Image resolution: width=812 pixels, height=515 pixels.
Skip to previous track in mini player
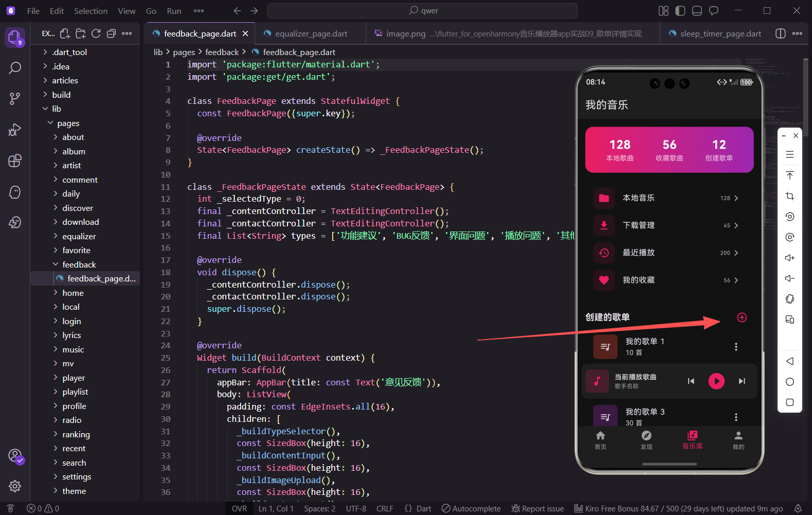pyautogui.click(x=691, y=381)
